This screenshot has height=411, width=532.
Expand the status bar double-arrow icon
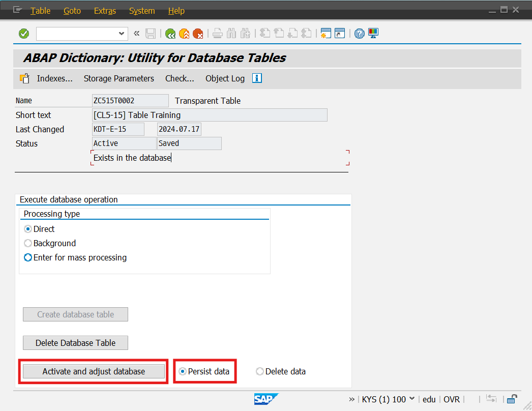coord(351,399)
